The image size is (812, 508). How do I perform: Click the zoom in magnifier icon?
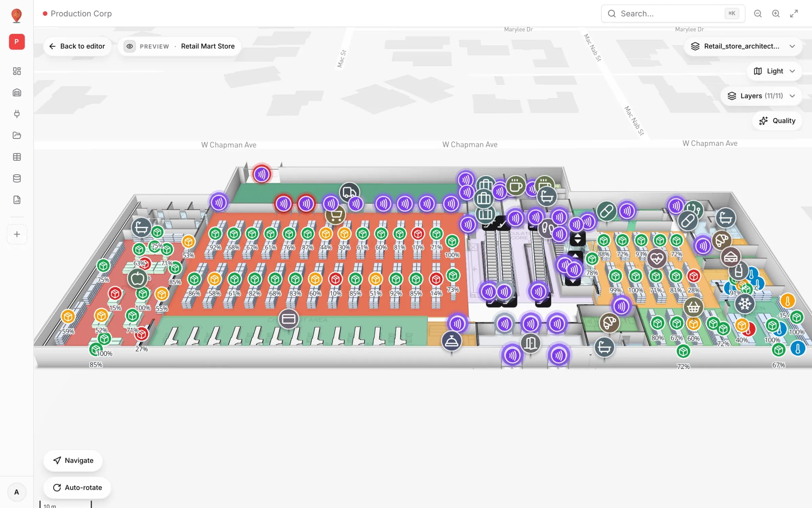[776, 14]
